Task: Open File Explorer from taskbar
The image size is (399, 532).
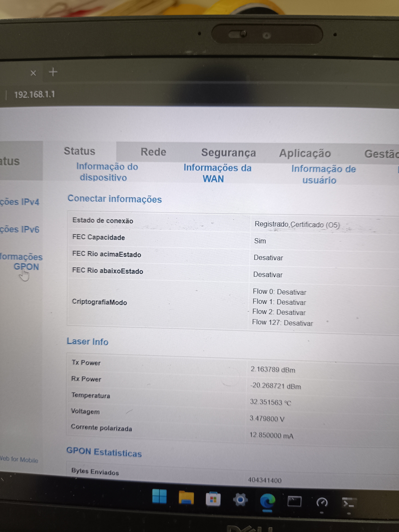Action: 186,498
